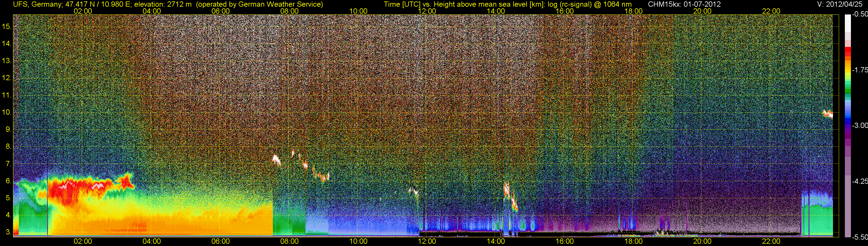
Task: Click the "5." height axis label
Action: pyautogui.click(x=8, y=198)
